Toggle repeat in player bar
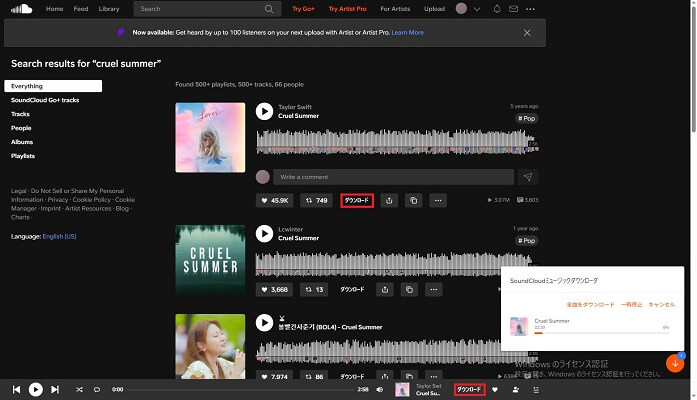Image resolution: width=697 pixels, height=400 pixels. pos(97,390)
